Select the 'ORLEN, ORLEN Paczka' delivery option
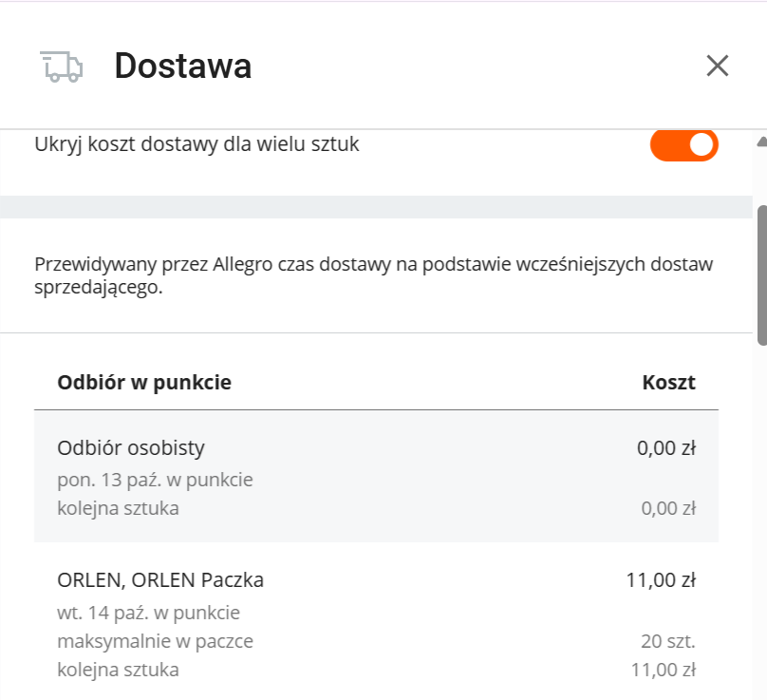 point(160,579)
